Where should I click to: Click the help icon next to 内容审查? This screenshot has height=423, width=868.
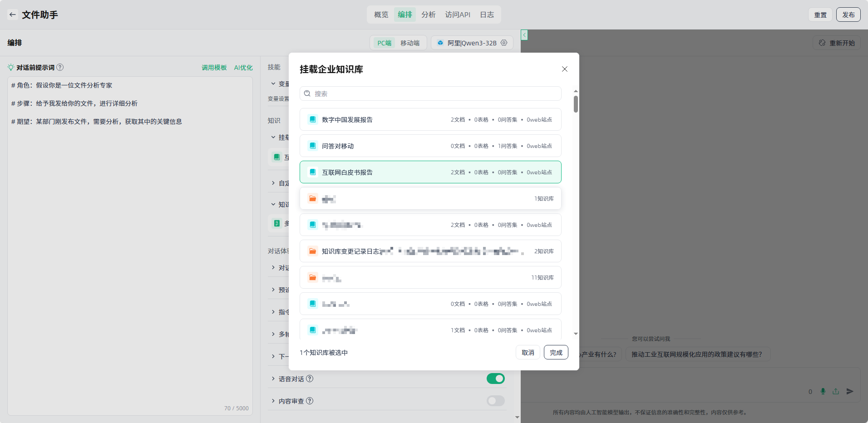tap(310, 401)
